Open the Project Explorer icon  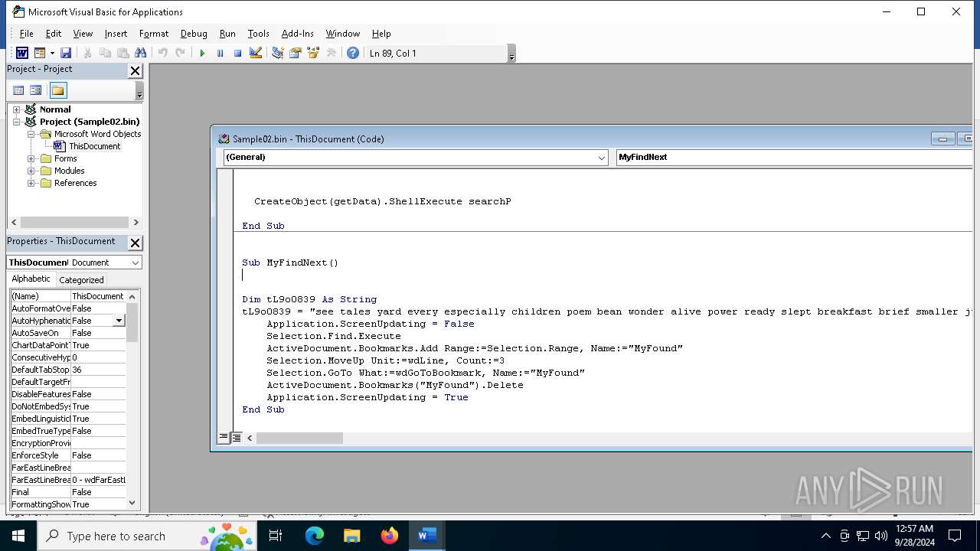pyautogui.click(x=277, y=53)
